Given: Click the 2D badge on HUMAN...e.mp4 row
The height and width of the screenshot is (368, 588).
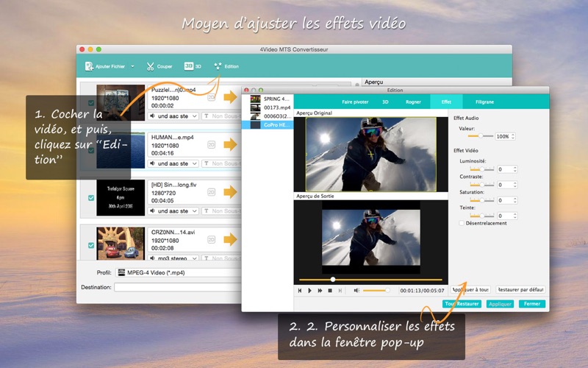Looking at the screenshot, I should 212,144.
